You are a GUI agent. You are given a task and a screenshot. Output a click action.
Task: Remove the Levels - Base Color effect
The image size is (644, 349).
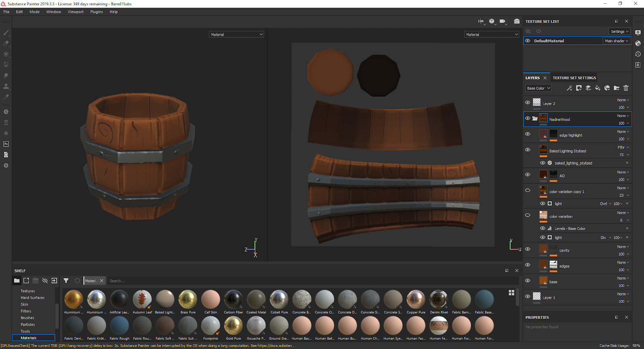[627, 228]
